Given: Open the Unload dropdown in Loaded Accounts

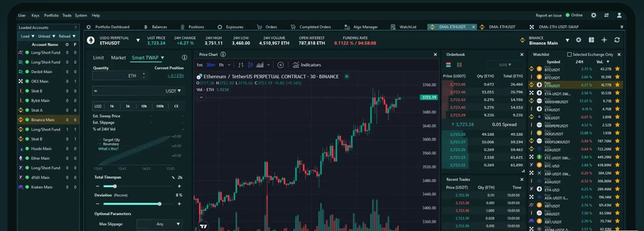Looking at the screenshot, I should coord(47,36).
